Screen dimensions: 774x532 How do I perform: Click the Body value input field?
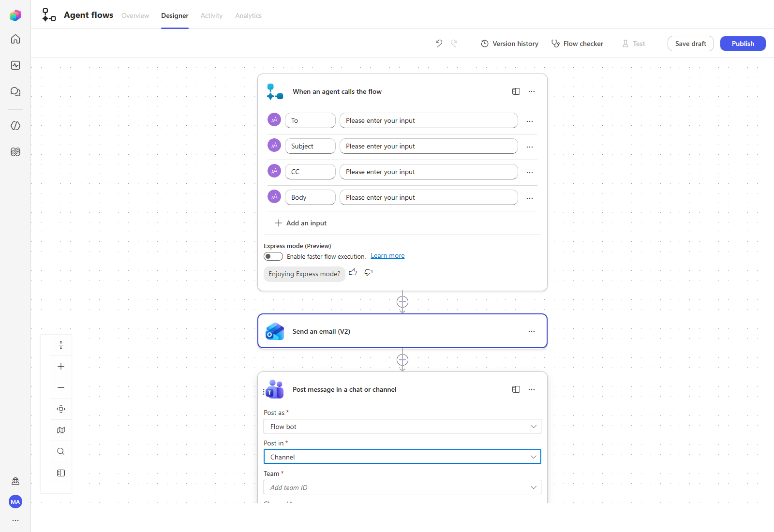(429, 197)
